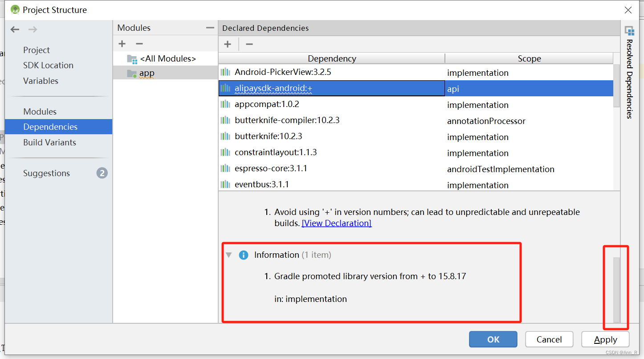Select the alipaysdk-android:+ dependency
644x359 pixels.
point(332,88)
